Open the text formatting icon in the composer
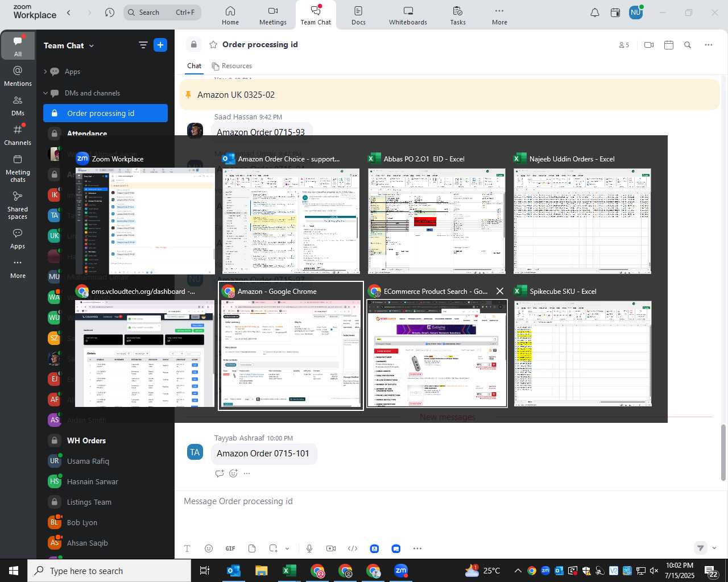The height and width of the screenshot is (582, 728). (187, 548)
